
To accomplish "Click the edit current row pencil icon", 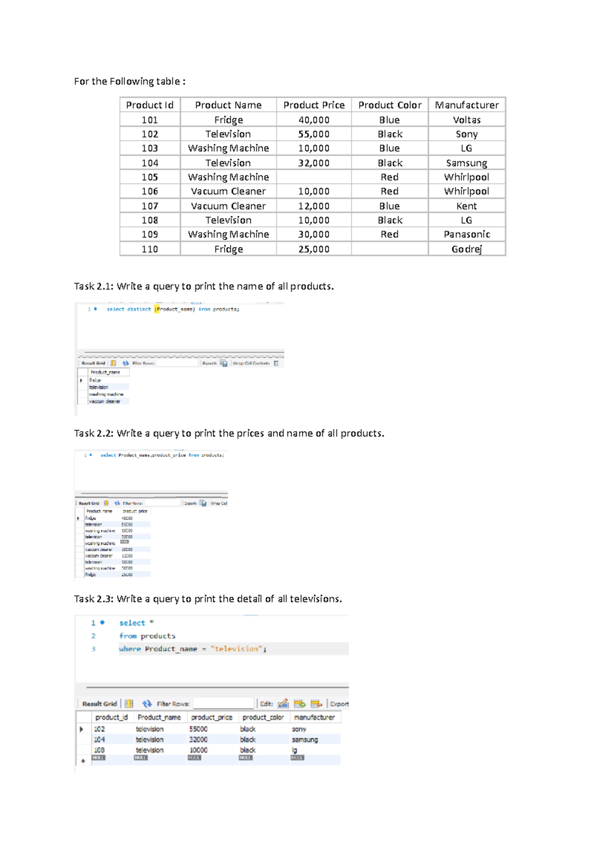I will tap(283, 704).
